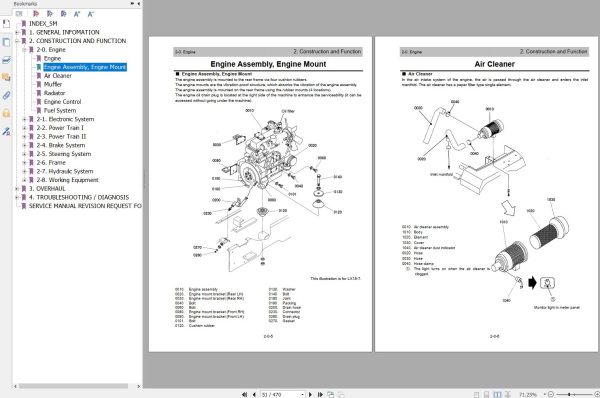Viewport: 600px width, 398px height.
Task: Go to the previous page
Action: [254, 394]
